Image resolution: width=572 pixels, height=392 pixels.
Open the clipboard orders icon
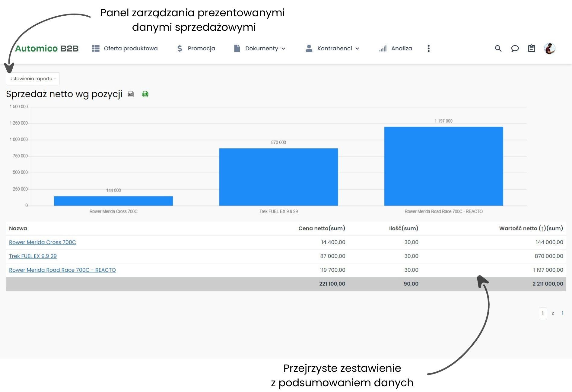[531, 49]
